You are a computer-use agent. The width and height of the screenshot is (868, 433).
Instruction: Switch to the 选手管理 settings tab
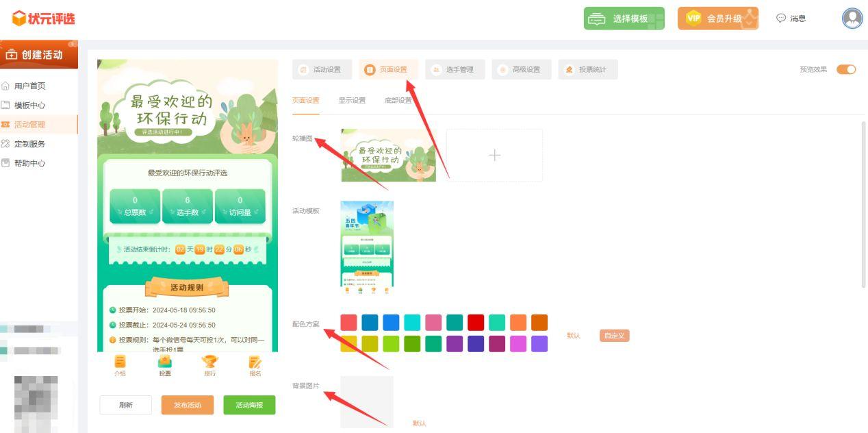click(455, 69)
